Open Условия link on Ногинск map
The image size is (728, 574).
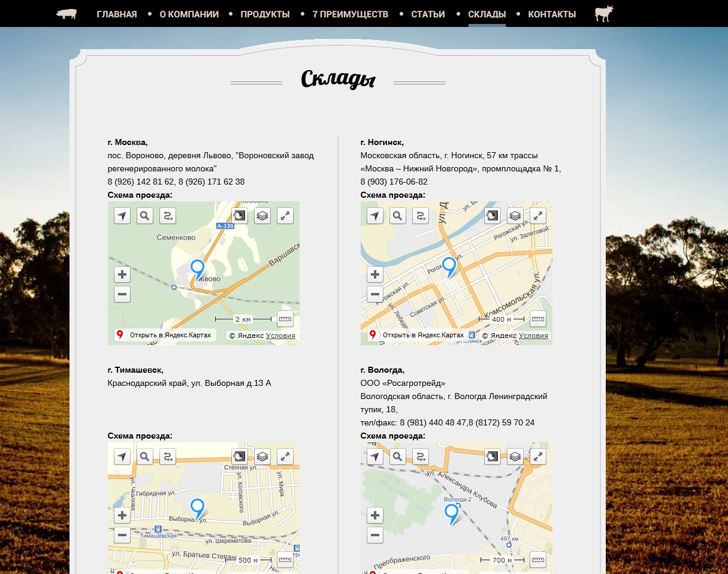pyautogui.click(x=533, y=336)
